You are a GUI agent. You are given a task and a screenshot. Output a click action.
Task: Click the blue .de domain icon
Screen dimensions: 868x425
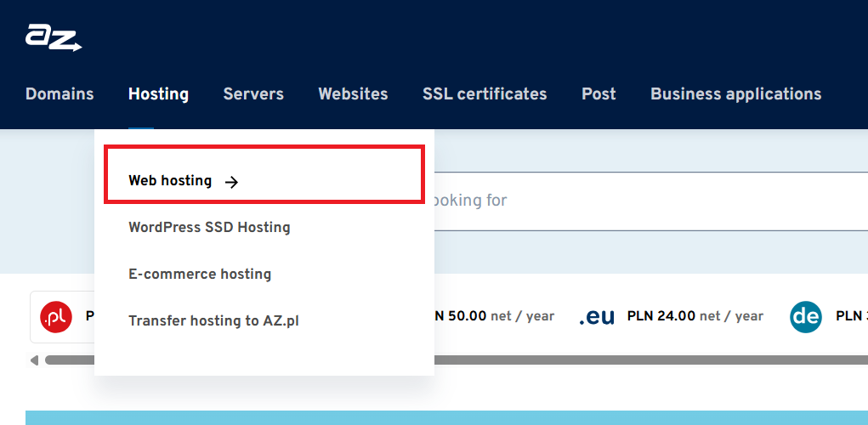pyautogui.click(x=805, y=316)
